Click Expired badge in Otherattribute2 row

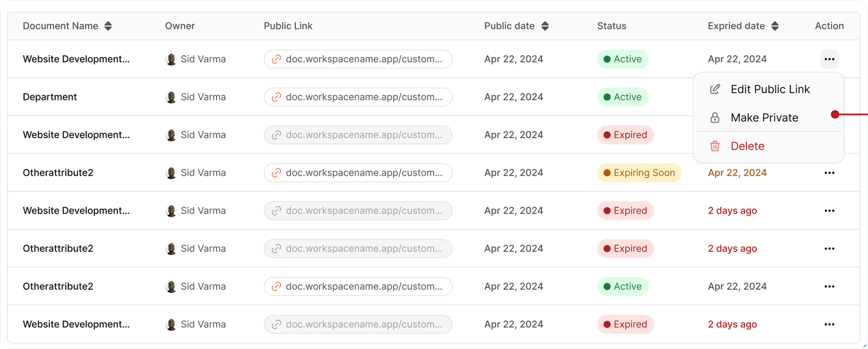pyautogui.click(x=625, y=249)
